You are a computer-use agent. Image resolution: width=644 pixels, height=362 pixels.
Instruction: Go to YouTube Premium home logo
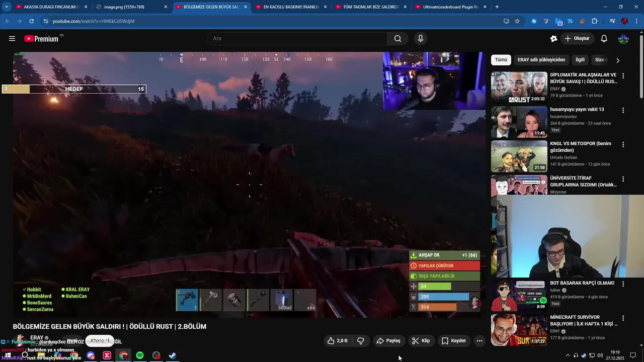point(41,39)
